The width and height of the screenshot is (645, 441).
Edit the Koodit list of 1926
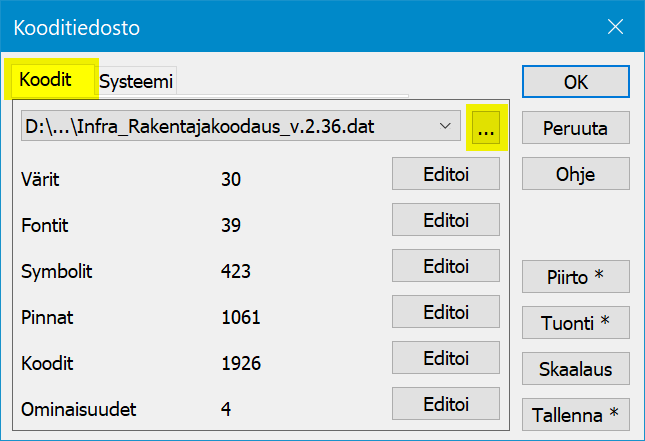click(x=446, y=358)
